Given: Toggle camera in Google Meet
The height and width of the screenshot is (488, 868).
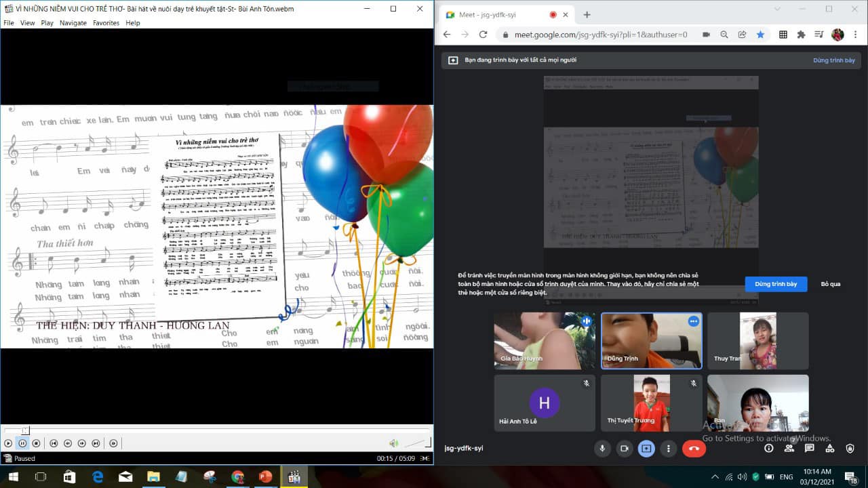Looking at the screenshot, I should (x=625, y=448).
